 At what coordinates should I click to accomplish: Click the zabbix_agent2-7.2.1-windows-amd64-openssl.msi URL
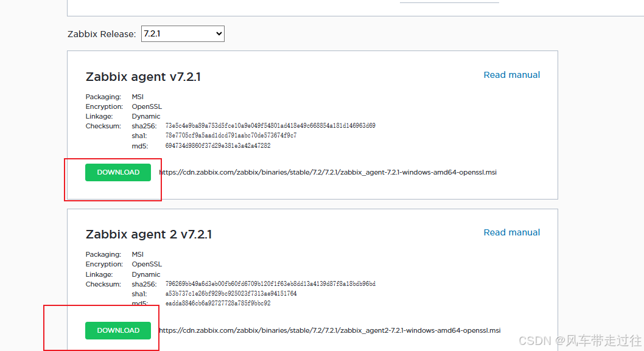(330, 330)
